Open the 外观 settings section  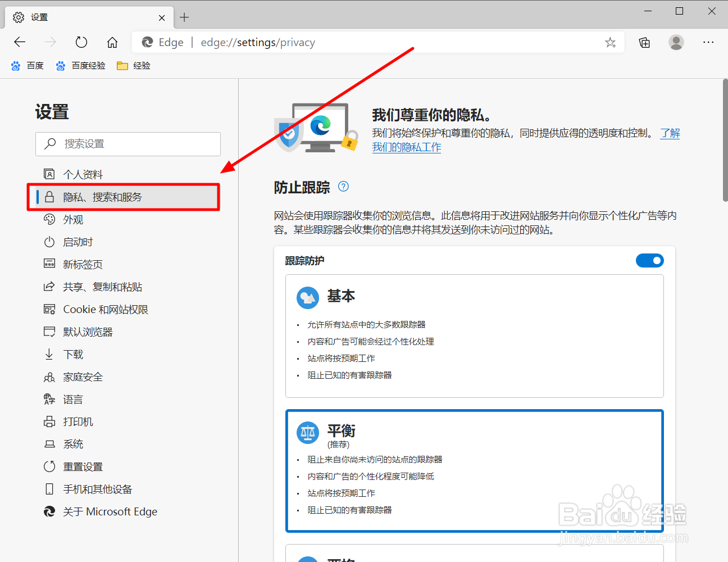(x=74, y=219)
